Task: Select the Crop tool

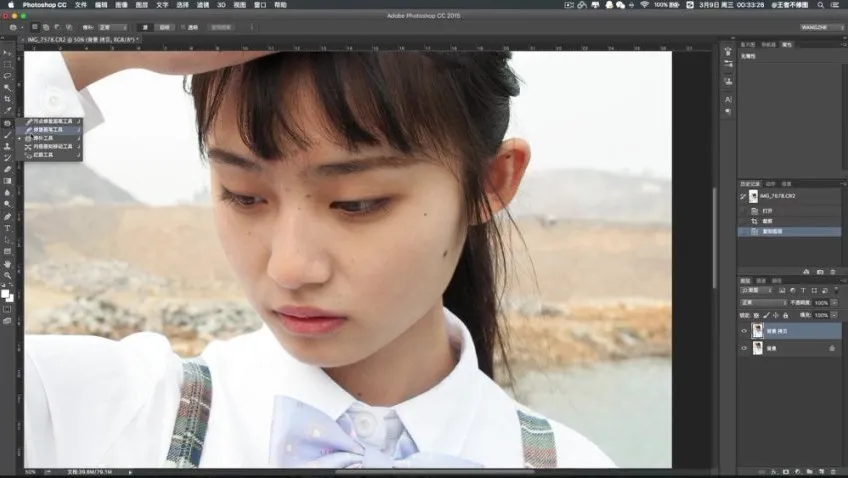Action: pos(7,99)
